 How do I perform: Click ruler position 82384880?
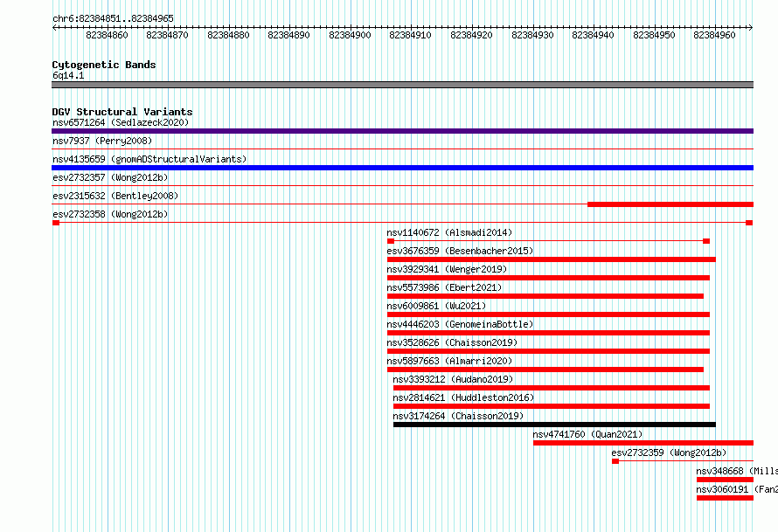pos(228,35)
